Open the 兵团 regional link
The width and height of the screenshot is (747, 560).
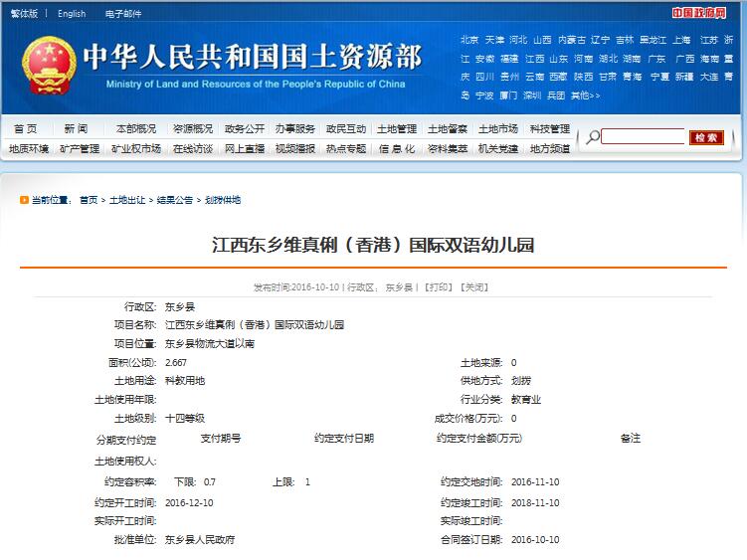(556, 95)
